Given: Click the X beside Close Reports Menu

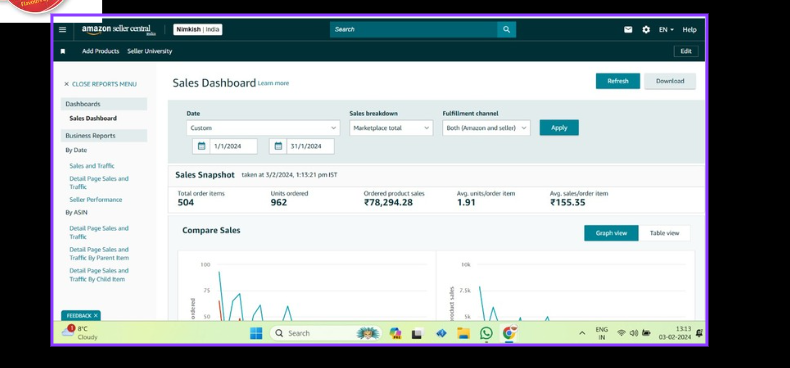Looking at the screenshot, I should pyautogui.click(x=67, y=84).
